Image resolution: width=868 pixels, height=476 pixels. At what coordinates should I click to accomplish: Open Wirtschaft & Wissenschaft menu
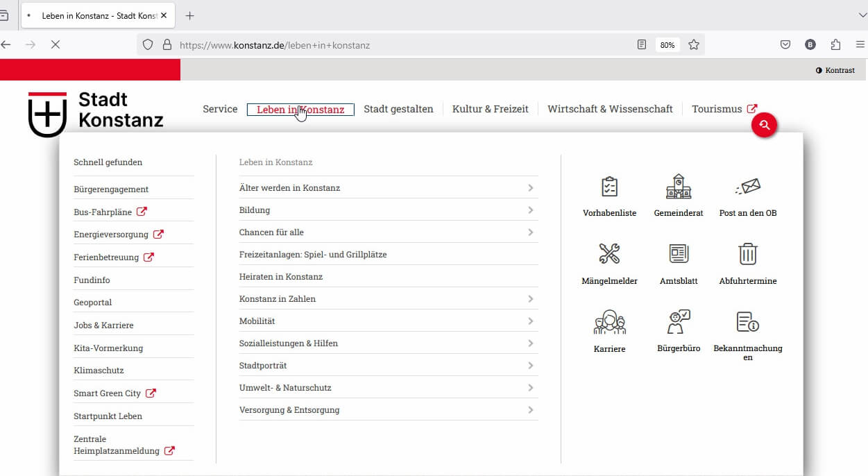coord(610,109)
